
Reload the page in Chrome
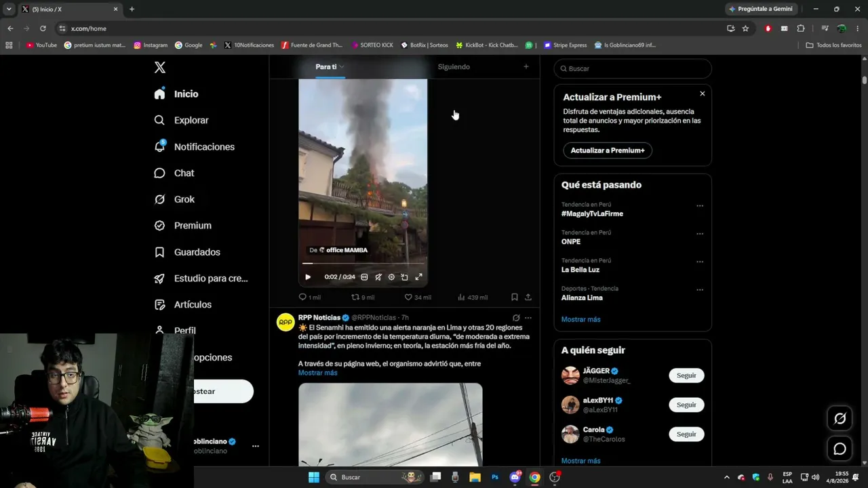[43, 28]
